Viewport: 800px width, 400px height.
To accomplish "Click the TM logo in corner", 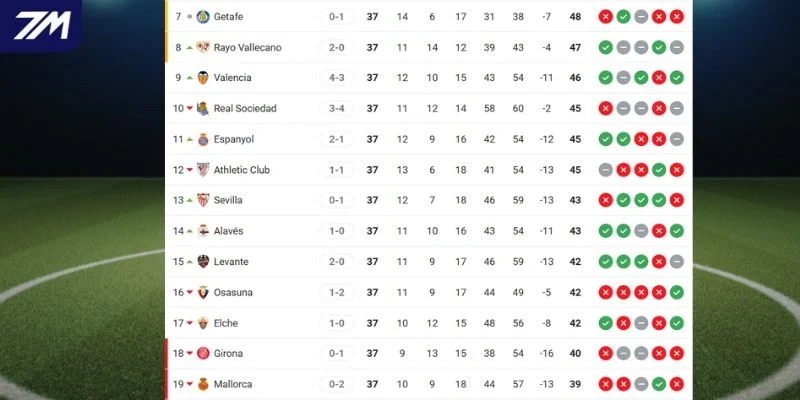I will (x=40, y=25).
